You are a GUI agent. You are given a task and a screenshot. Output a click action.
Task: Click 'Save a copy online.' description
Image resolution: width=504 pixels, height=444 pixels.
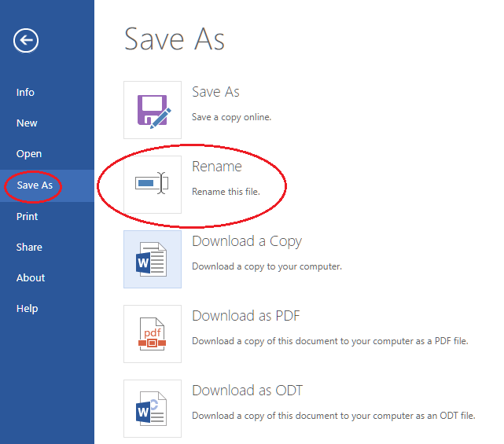[231, 117]
